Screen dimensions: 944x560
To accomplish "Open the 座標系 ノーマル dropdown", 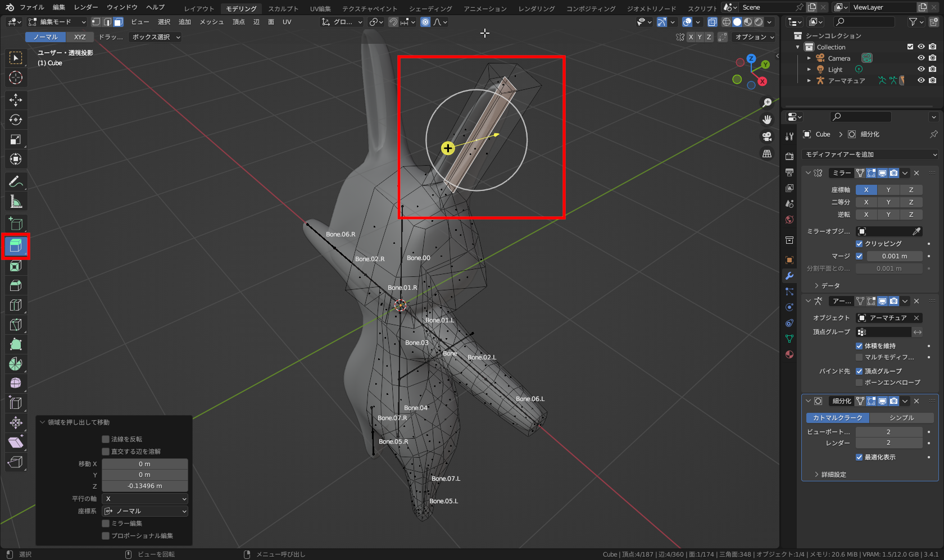I will (x=145, y=511).
